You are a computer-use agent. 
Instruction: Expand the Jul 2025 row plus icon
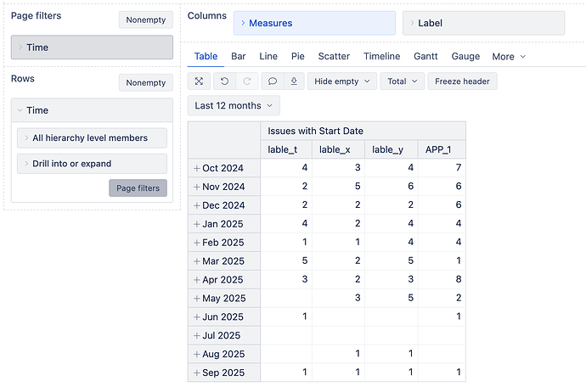point(196,336)
